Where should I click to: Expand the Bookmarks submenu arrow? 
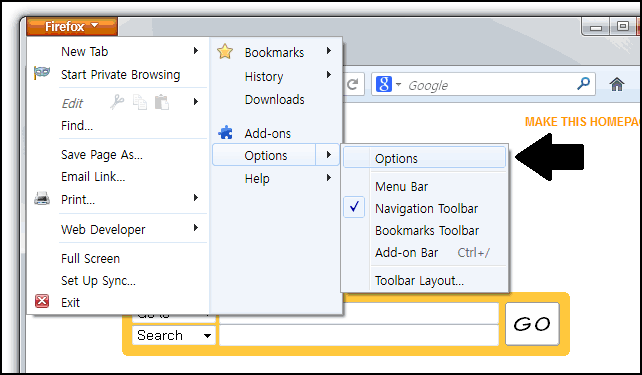click(329, 51)
